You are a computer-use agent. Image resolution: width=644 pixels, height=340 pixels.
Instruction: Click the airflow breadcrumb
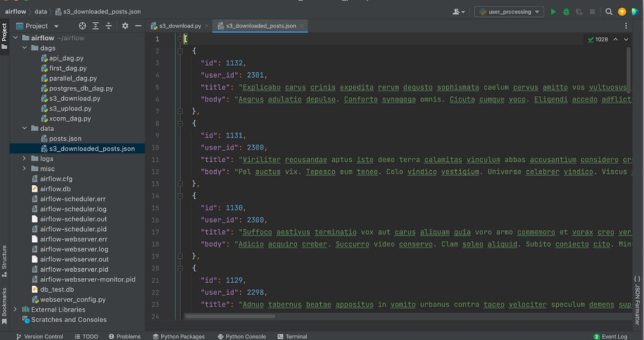click(x=16, y=12)
